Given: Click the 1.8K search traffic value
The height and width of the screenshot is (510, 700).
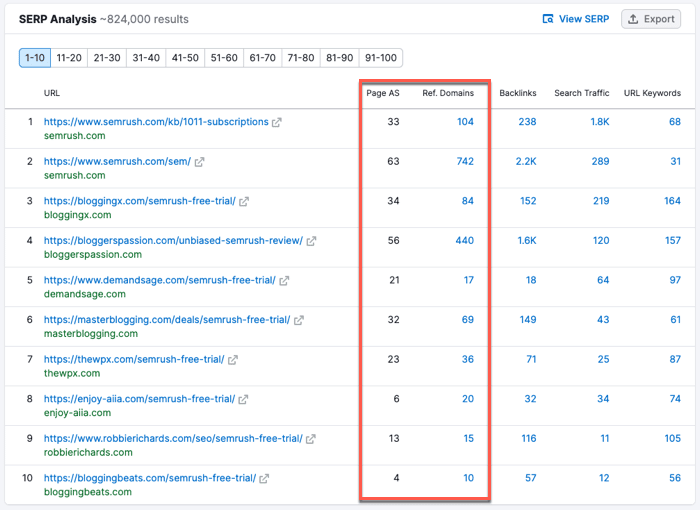Looking at the screenshot, I should click(x=599, y=122).
